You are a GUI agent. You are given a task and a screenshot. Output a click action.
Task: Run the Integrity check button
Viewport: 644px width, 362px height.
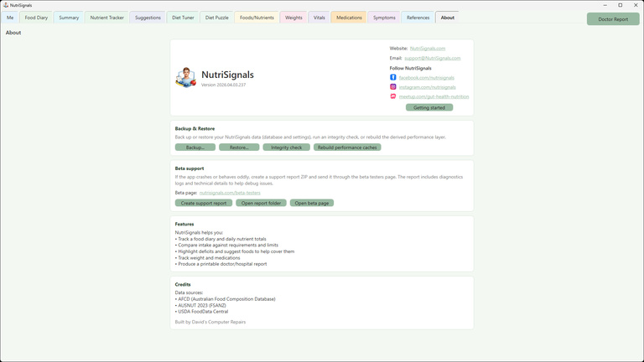point(286,147)
